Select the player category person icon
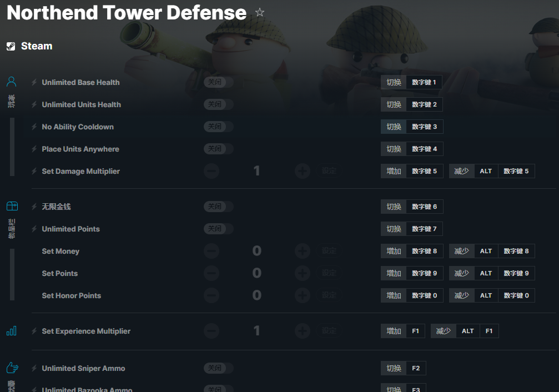This screenshot has height=392, width=559. click(x=12, y=82)
